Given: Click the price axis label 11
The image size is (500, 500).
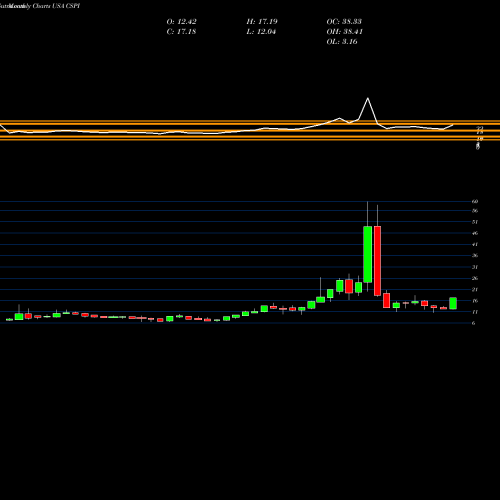Looking at the screenshot, I should click(x=475, y=312).
